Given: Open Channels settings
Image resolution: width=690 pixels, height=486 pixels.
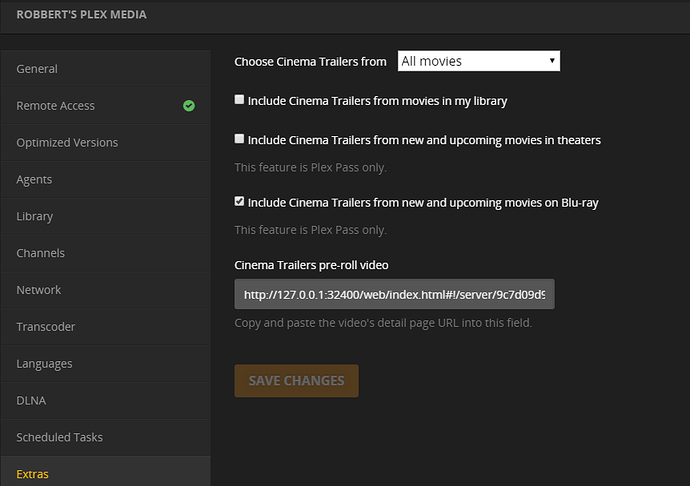Looking at the screenshot, I should point(40,253).
